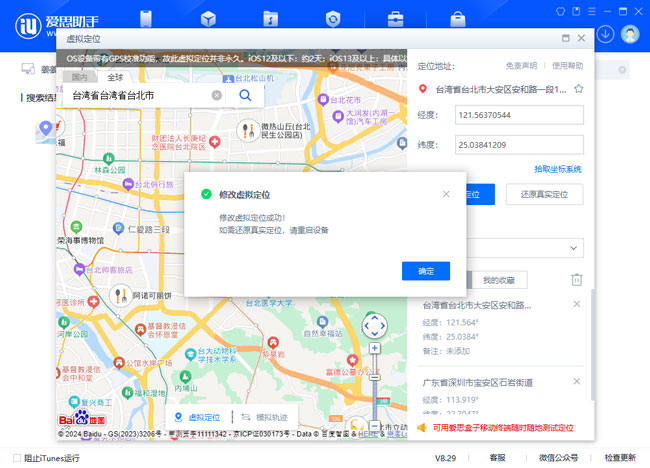Open the 免责声明 link
Screen dimensions: 650x468
pyautogui.click(x=521, y=65)
